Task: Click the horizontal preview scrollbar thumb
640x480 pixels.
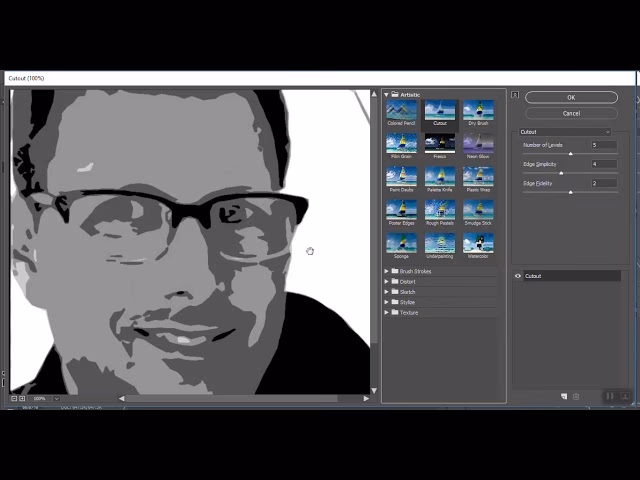Action: pyautogui.click(x=231, y=398)
